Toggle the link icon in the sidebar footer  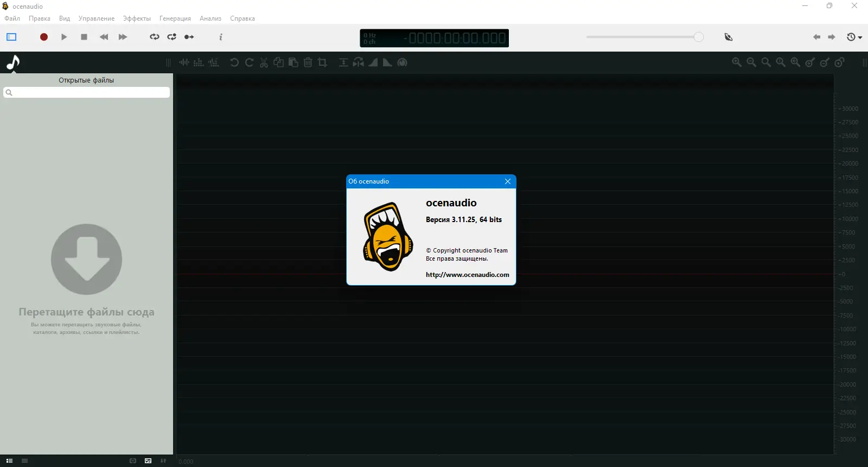(x=133, y=461)
